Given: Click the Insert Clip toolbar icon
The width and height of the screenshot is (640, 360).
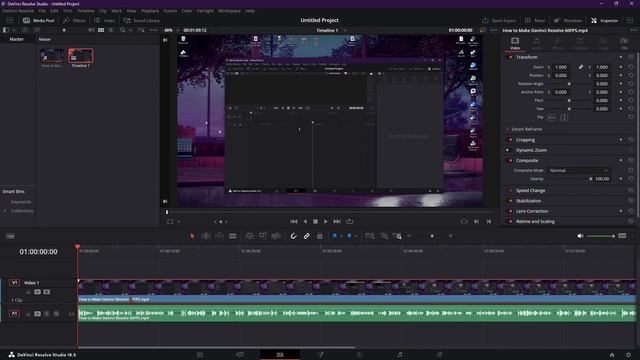Looking at the screenshot, I should 249,236.
